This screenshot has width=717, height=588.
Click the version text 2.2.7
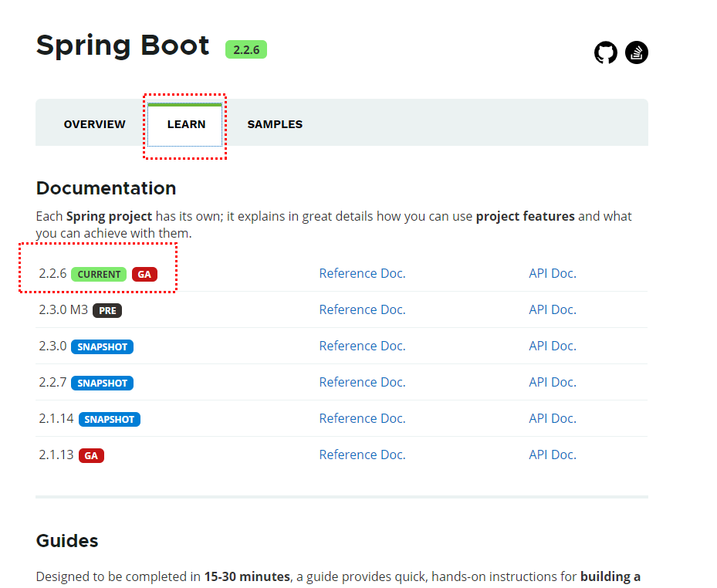point(52,382)
